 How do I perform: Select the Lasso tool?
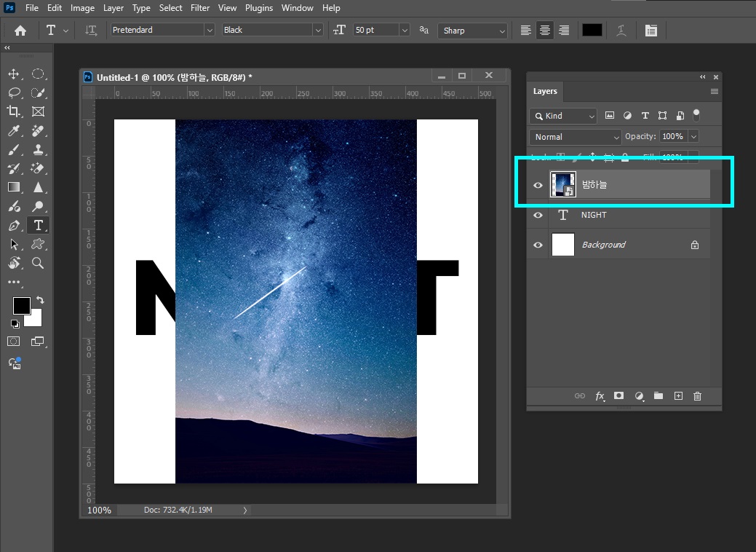(14, 92)
